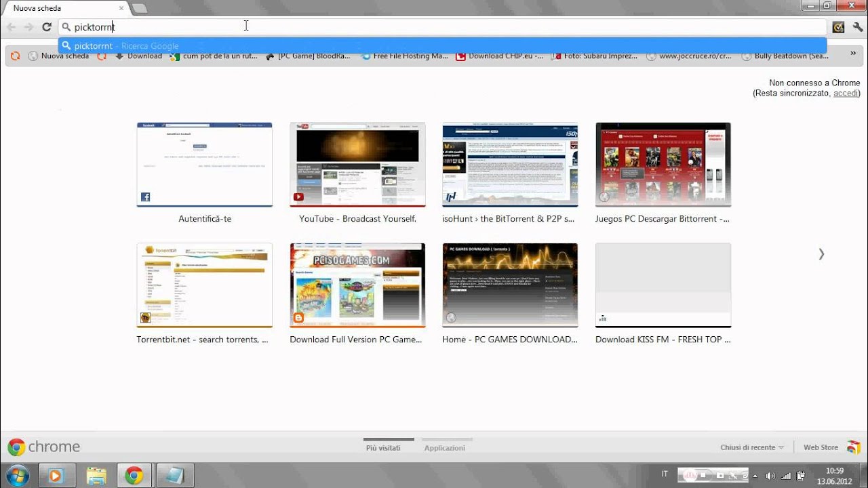
Task: Open the Chrome wrench settings menu
Action: coord(859,27)
